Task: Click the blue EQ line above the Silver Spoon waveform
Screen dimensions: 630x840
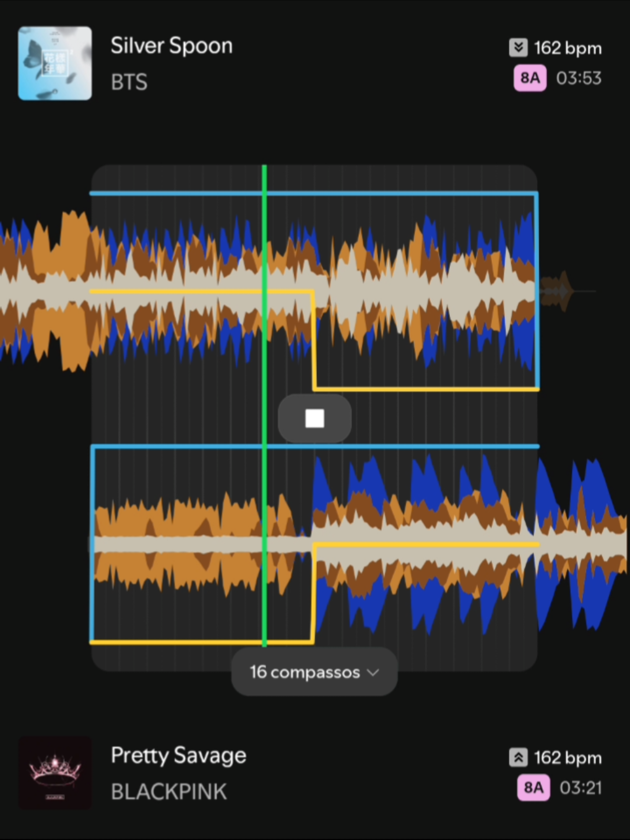Action: pos(313,194)
